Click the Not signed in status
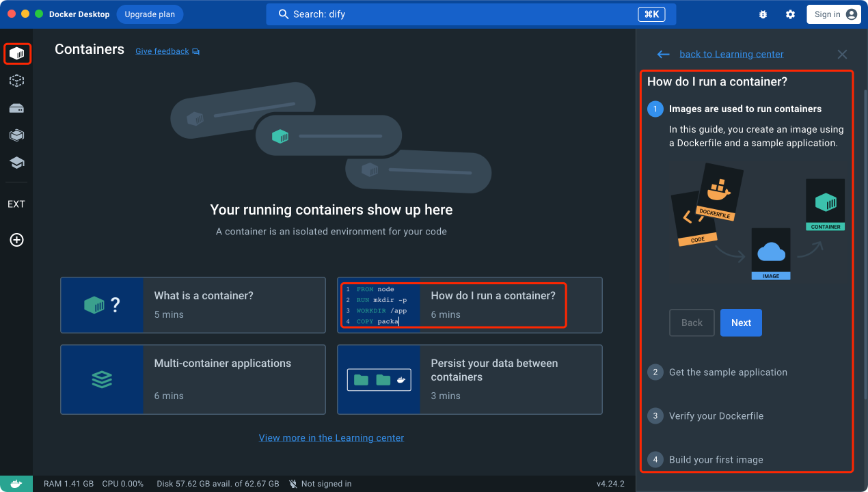Image resolution: width=868 pixels, height=492 pixels. pos(320,484)
